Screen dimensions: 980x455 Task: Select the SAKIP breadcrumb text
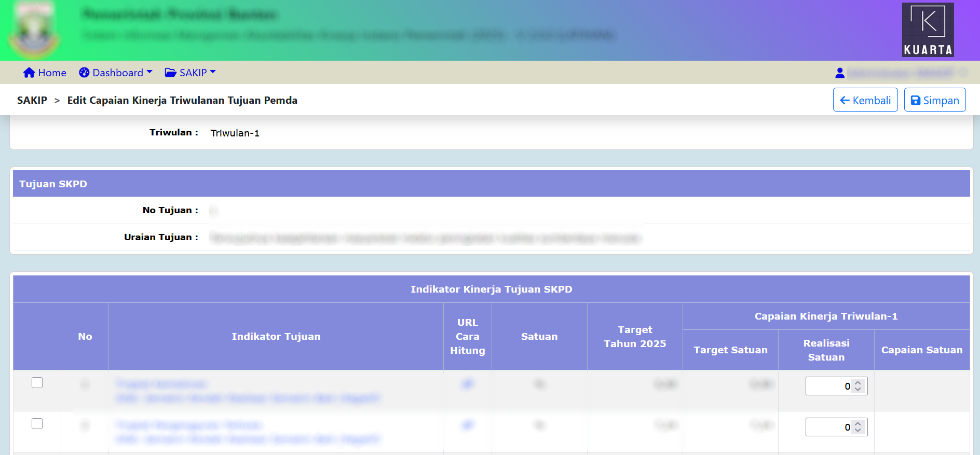(x=32, y=100)
